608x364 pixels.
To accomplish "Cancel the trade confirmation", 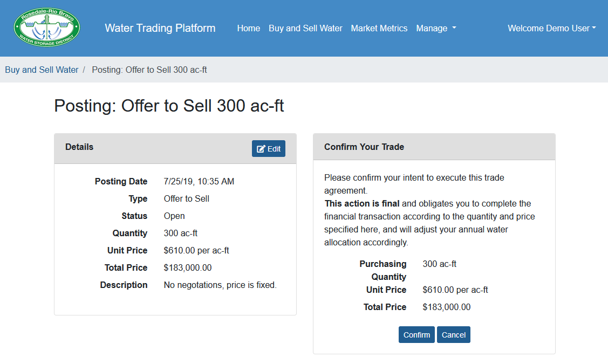I will click(453, 335).
